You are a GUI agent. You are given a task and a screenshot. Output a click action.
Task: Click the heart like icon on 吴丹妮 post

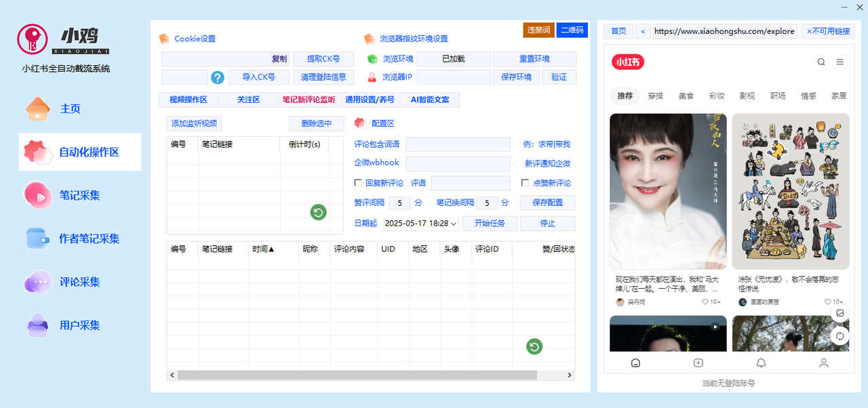click(705, 302)
